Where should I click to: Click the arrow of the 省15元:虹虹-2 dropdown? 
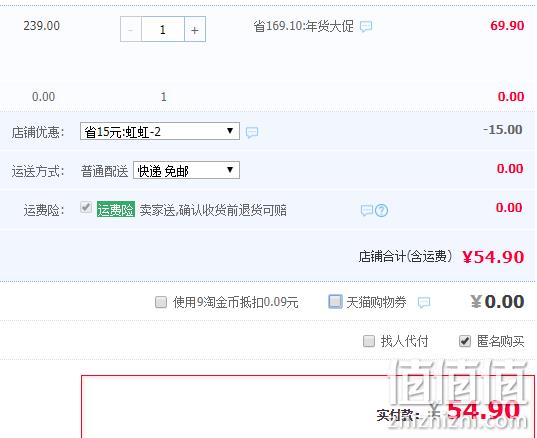tap(230, 131)
